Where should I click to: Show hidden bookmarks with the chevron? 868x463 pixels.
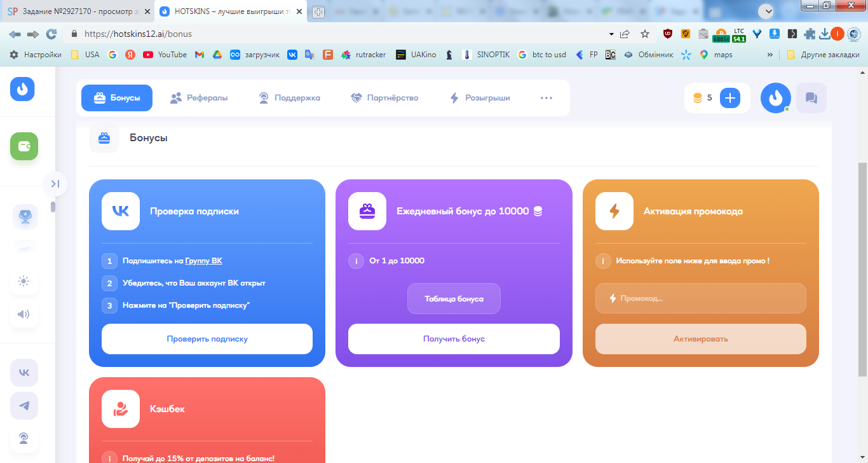[x=771, y=55]
